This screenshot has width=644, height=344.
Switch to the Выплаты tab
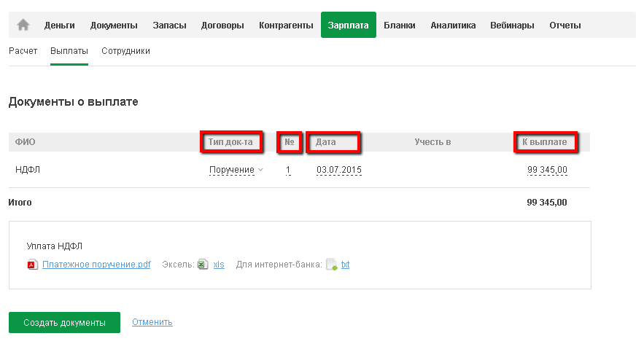click(69, 51)
